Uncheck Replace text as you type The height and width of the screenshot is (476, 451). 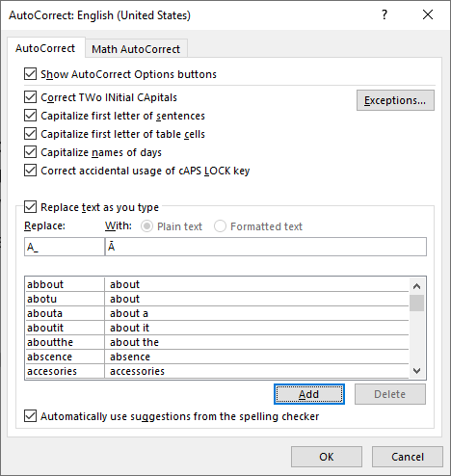click(31, 207)
